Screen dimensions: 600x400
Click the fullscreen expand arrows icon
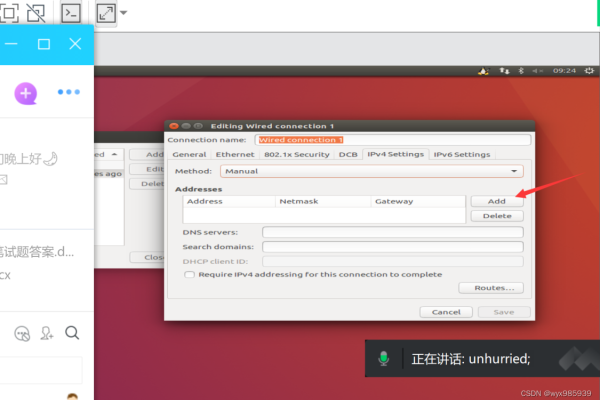pyautogui.click(x=106, y=13)
